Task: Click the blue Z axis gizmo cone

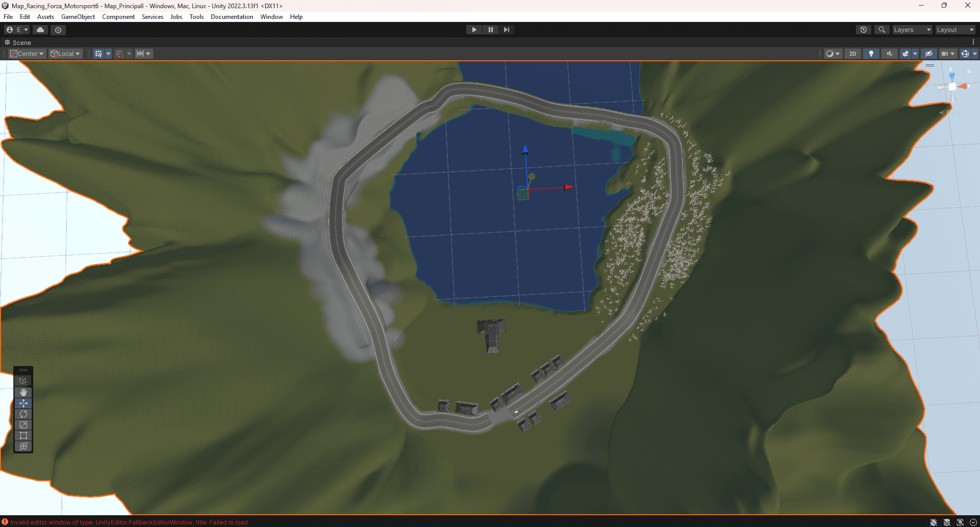Action: (x=952, y=76)
